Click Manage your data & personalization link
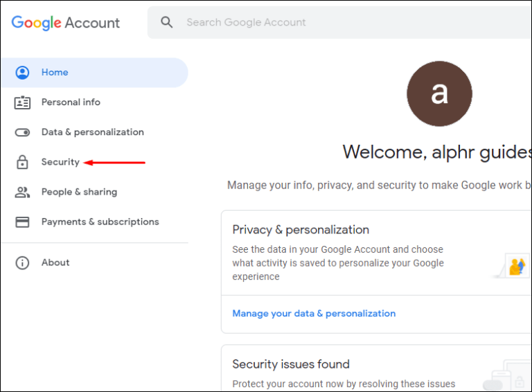 point(314,314)
